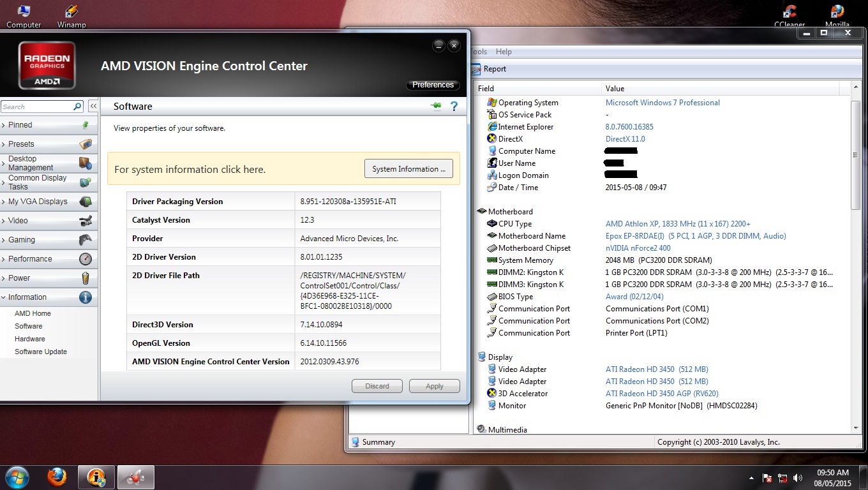Open the Help menu in Everest window
Screen dimensions: 868x490
(x=504, y=52)
